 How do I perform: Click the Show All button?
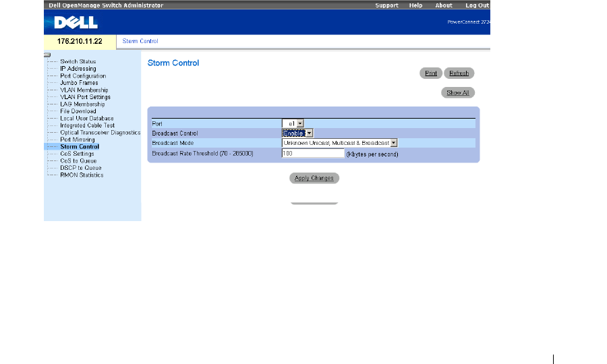click(x=457, y=92)
